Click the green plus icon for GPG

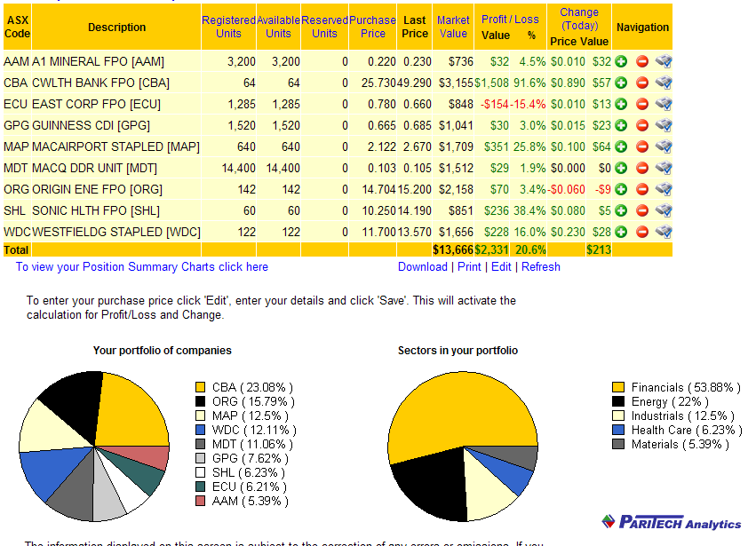[x=621, y=125]
